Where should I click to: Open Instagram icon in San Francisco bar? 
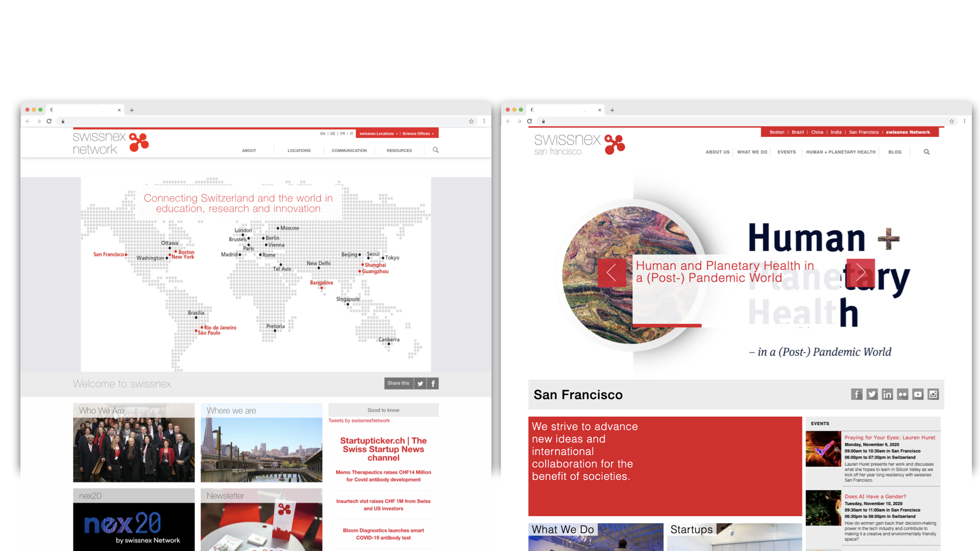pyautogui.click(x=934, y=394)
